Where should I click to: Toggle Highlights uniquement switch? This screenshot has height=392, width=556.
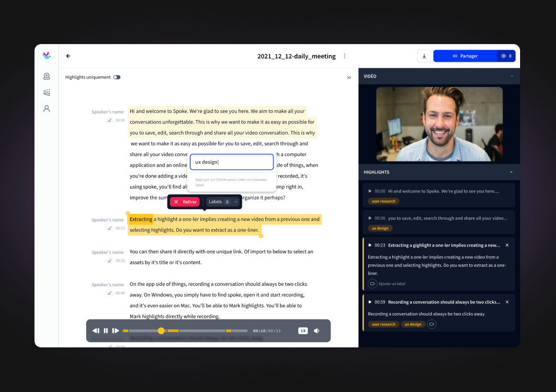click(x=117, y=77)
